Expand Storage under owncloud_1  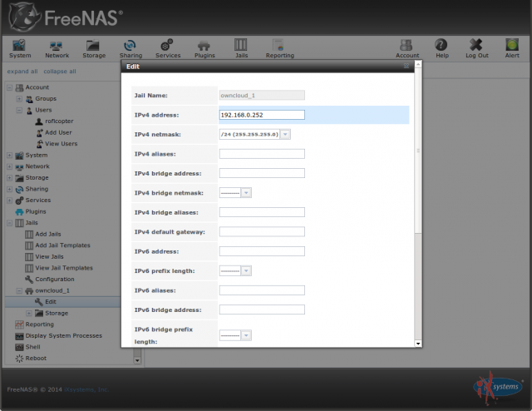click(x=29, y=313)
